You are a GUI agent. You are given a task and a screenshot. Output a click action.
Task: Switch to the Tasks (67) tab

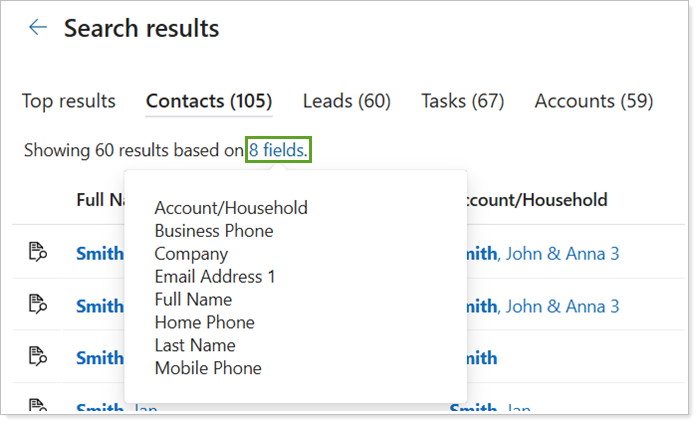(x=462, y=101)
